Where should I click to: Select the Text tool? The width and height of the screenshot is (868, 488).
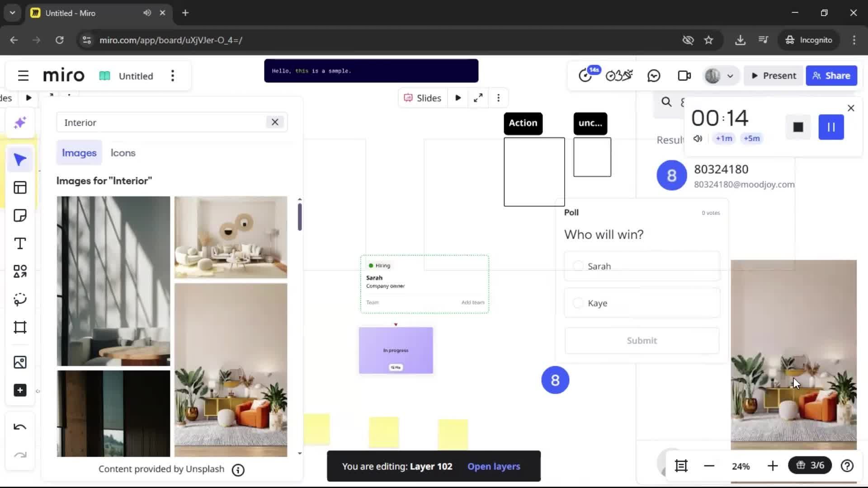click(x=20, y=244)
